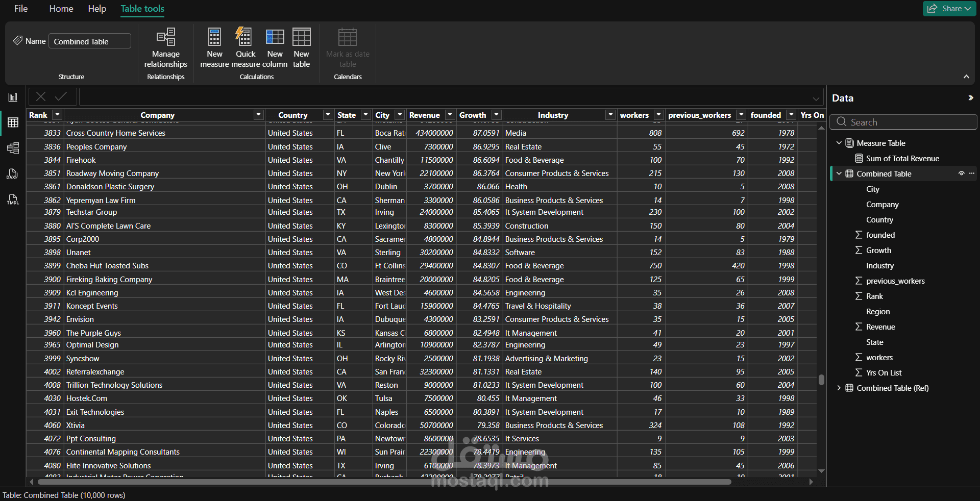The width and height of the screenshot is (980, 501).
Task: Click sigma icon beside previous_workers field
Action: tap(859, 281)
